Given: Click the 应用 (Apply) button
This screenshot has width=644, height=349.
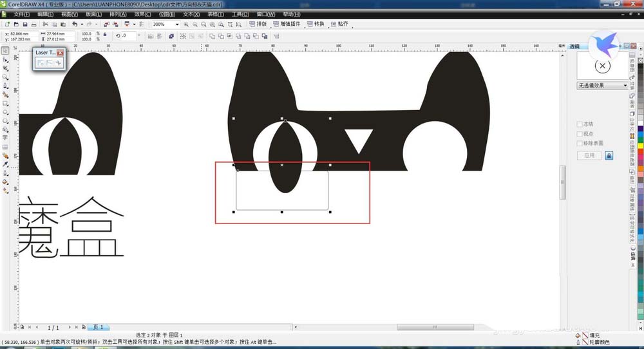Looking at the screenshot, I should coord(589,156).
